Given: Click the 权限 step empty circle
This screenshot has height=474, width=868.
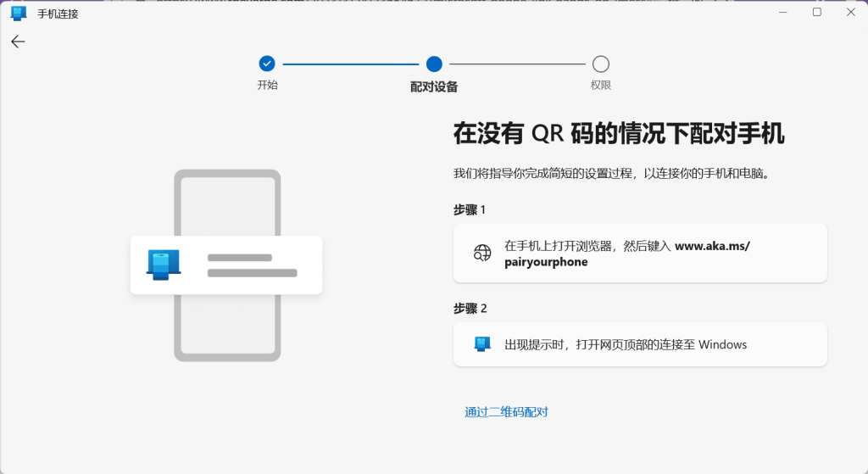Looking at the screenshot, I should [x=601, y=64].
